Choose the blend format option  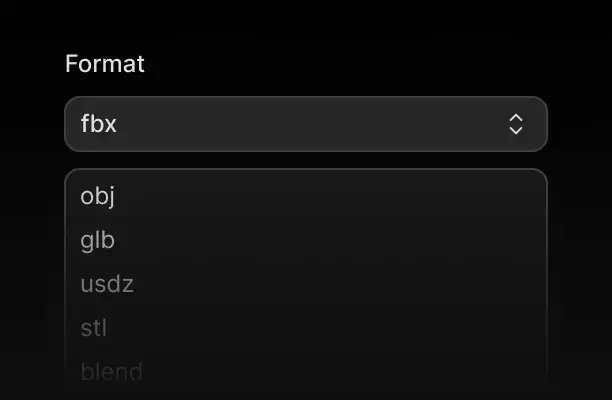click(x=111, y=372)
